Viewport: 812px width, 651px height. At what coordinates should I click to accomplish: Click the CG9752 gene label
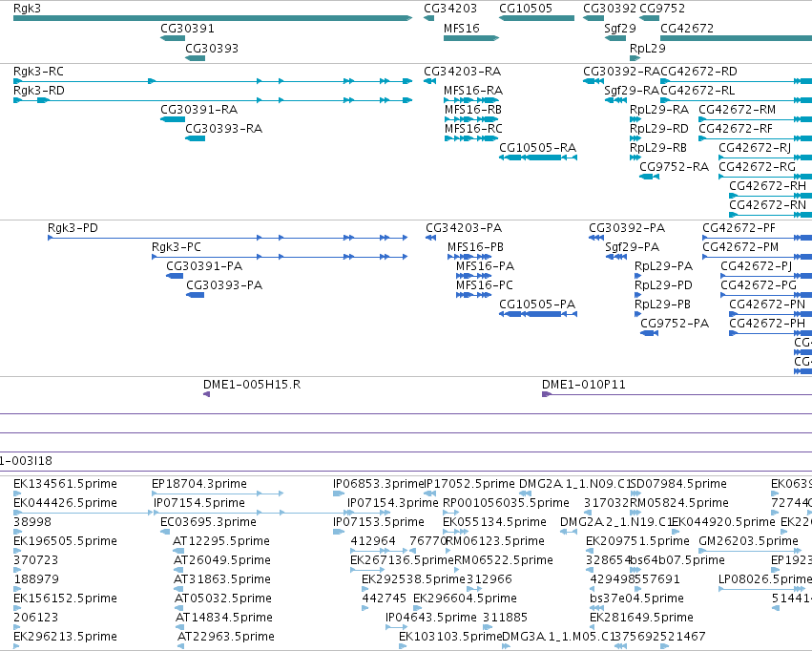click(x=662, y=9)
